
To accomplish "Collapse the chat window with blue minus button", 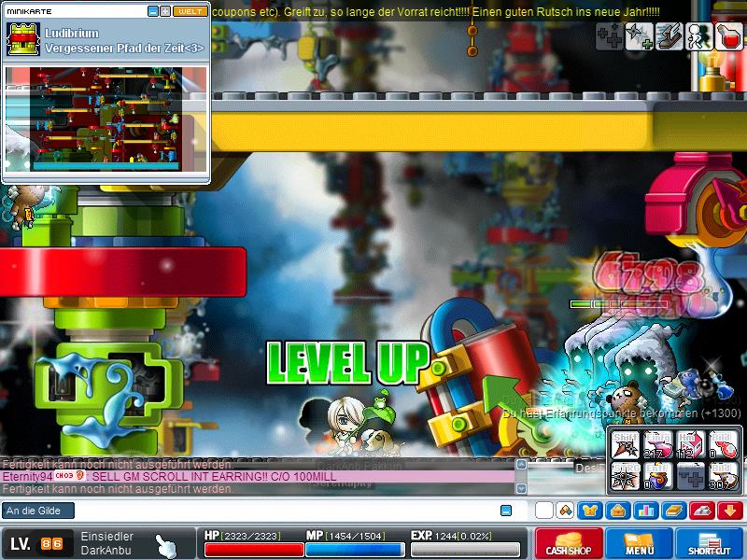I will click(x=506, y=511).
